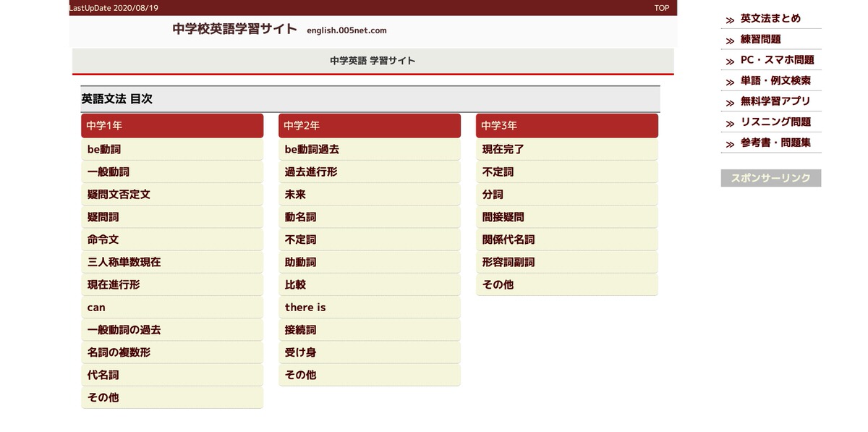Image resolution: width=868 pixels, height=432 pixels.
Task: Click the arrow icon beside 単語・例文検索
Action: (x=728, y=81)
